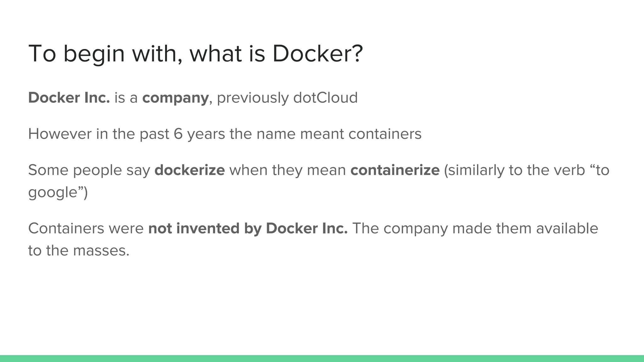Click the bold word 'dockerize'
This screenshot has width=644, height=362.
tap(190, 170)
